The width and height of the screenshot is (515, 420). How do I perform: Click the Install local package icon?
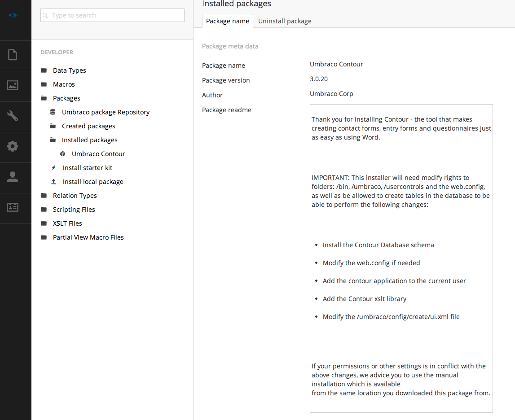click(53, 182)
